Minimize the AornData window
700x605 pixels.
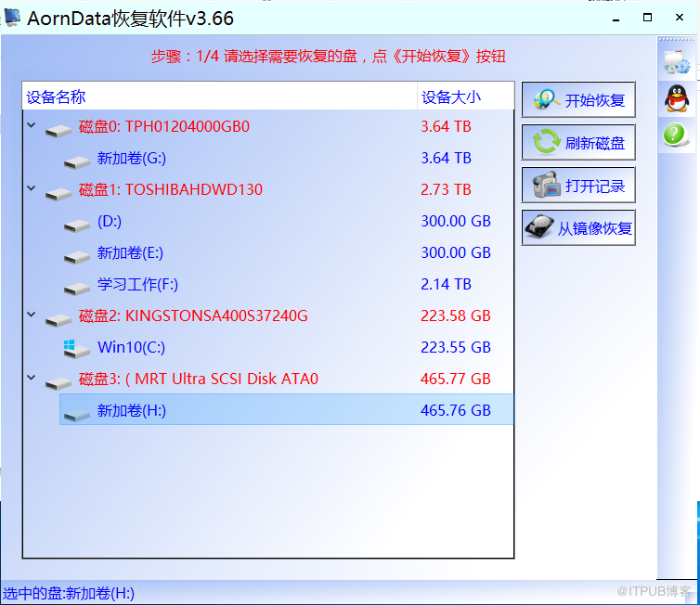pos(616,19)
